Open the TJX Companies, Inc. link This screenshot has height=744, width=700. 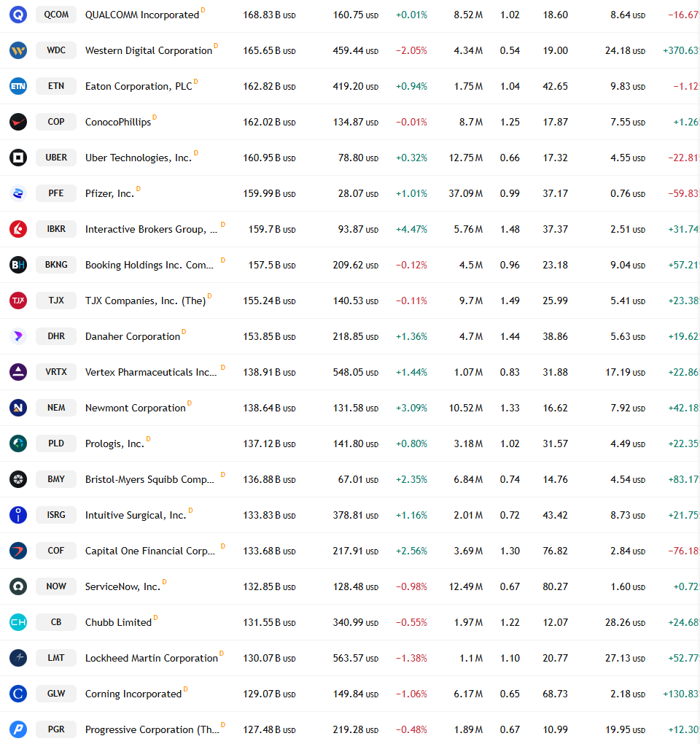coord(145,301)
